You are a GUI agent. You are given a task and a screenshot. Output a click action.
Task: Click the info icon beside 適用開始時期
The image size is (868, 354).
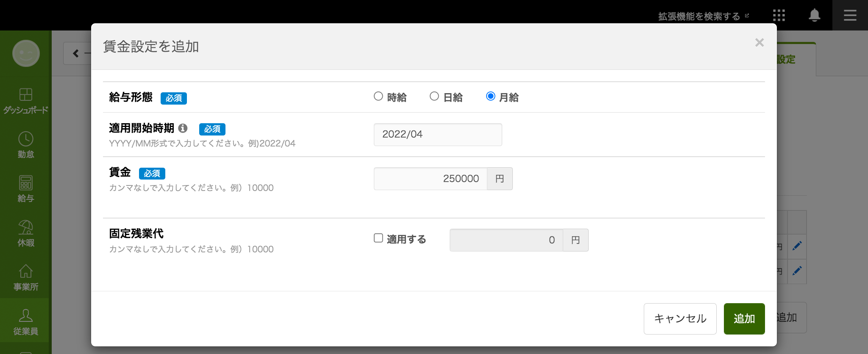(183, 128)
